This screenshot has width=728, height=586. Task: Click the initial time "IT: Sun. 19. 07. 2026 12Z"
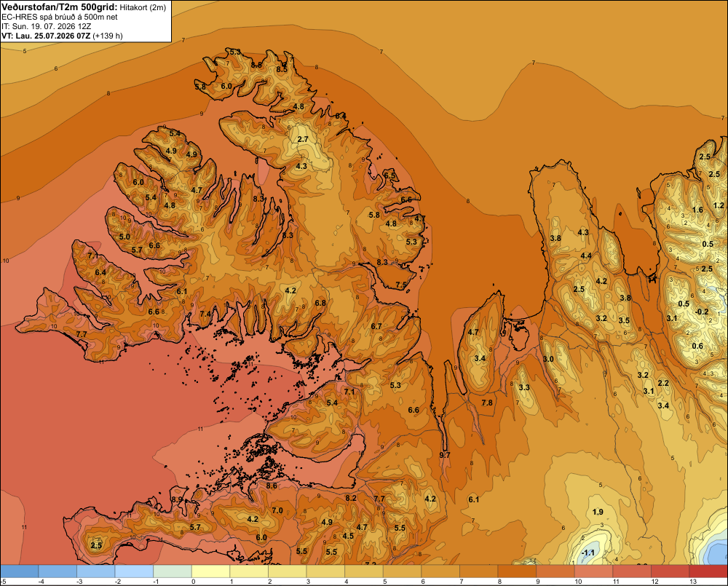tap(46, 26)
